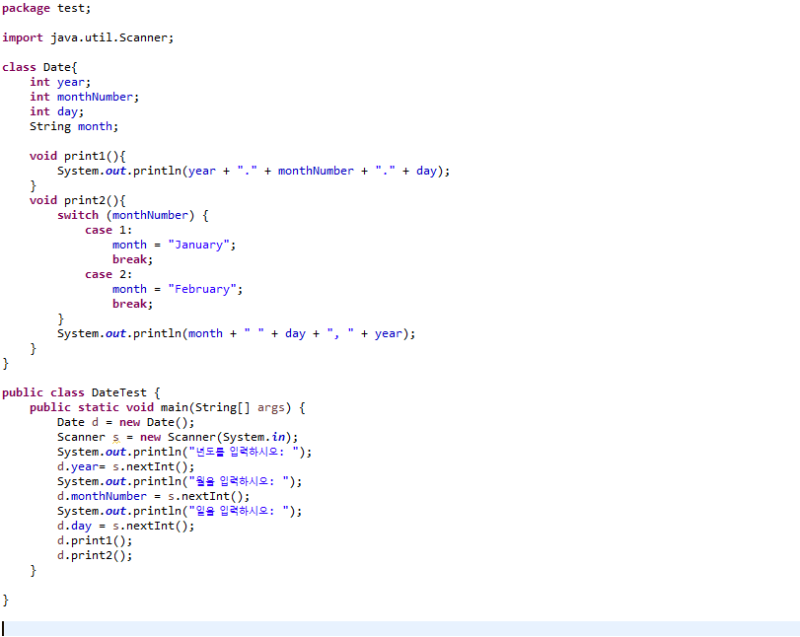Click the d.print1() call
Image resolution: width=800 pixels, height=637 pixels.
tap(90, 540)
